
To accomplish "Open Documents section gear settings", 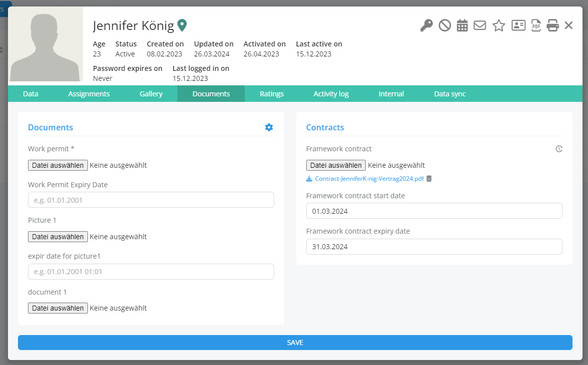I will [x=269, y=127].
